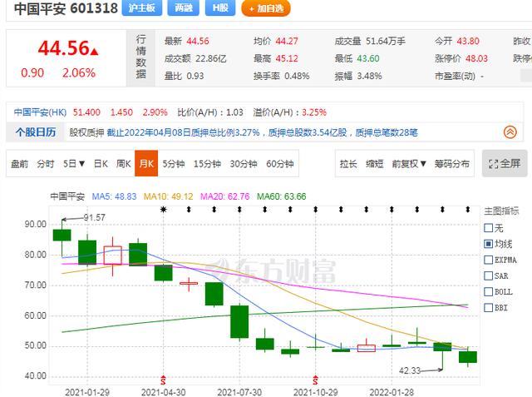The width and height of the screenshot is (532, 397).
Task: Click the MA60: 63.66 legend label
Action: (x=281, y=196)
